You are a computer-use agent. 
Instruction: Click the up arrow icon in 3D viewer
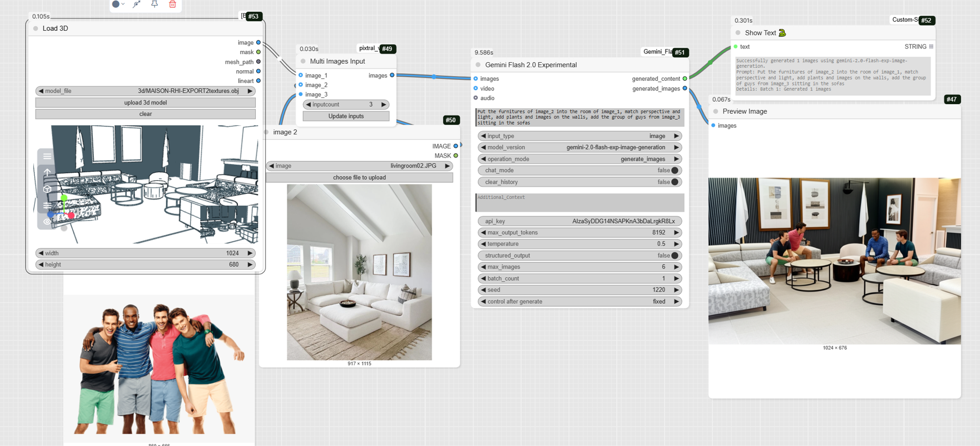click(x=47, y=173)
